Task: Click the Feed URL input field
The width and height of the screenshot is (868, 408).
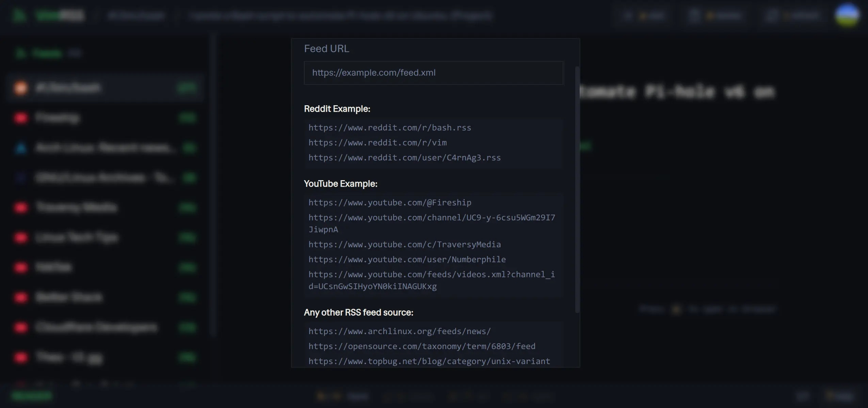Action: (433, 73)
